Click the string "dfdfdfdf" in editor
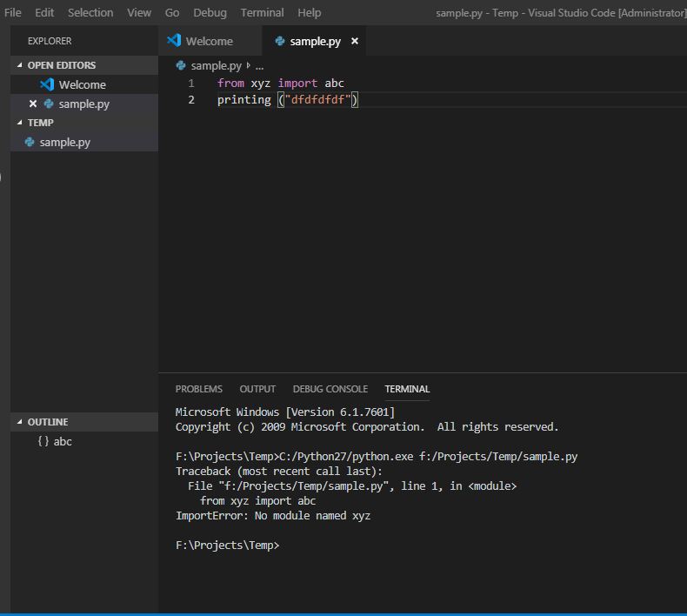 [318, 99]
